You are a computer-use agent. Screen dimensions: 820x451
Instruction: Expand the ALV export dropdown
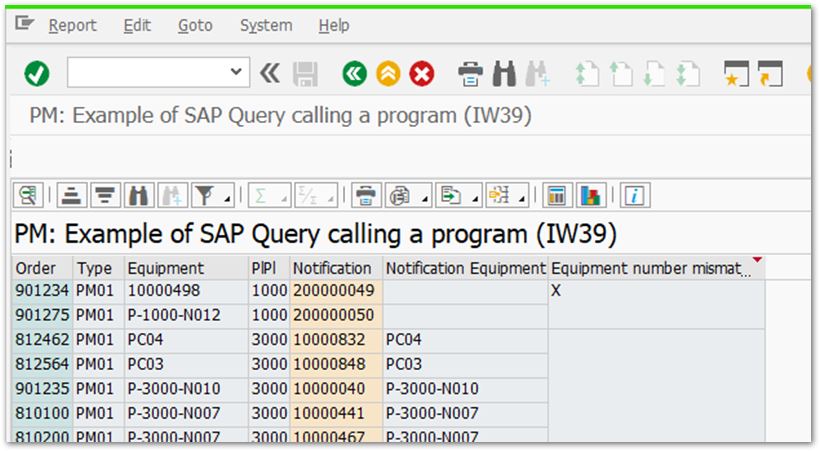(x=476, y=197)
